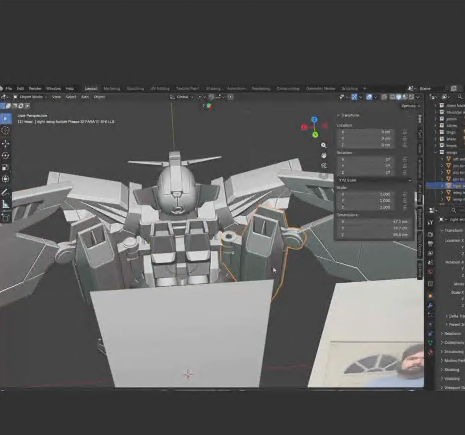Lock Scale Z in sidebar Transform

pyautogui.click(x=405, y=207)
